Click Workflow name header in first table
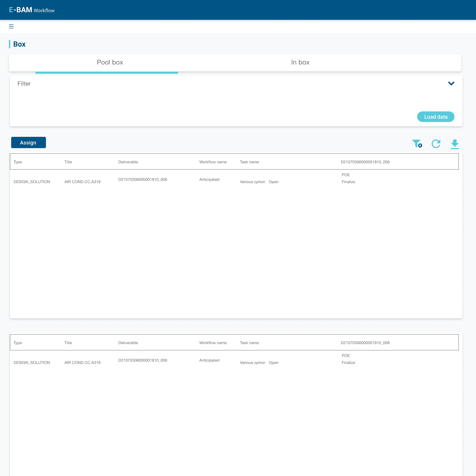The height and width of the screenshot is (476, 476). point(213,162)
